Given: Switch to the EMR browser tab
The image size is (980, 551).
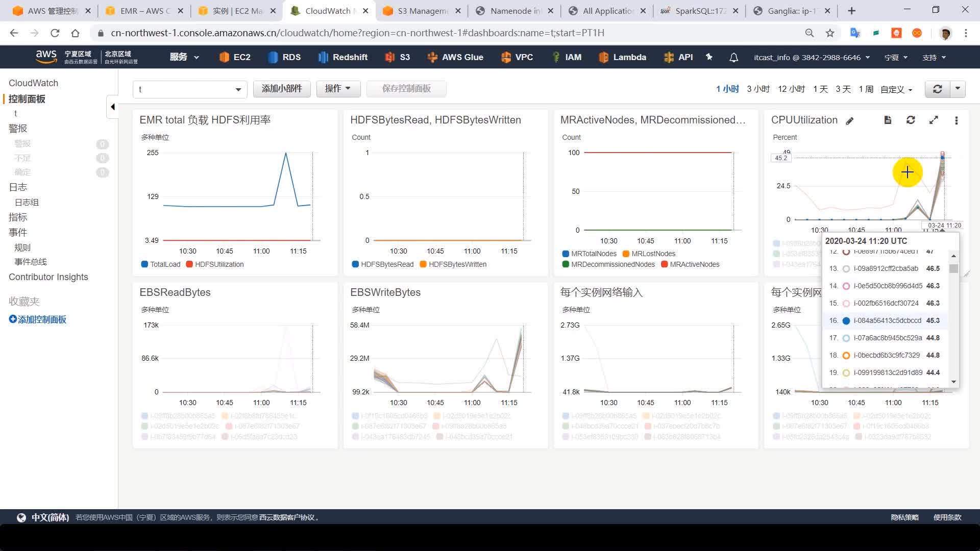Looking at the screenshot, I should [x=144, y=11].
